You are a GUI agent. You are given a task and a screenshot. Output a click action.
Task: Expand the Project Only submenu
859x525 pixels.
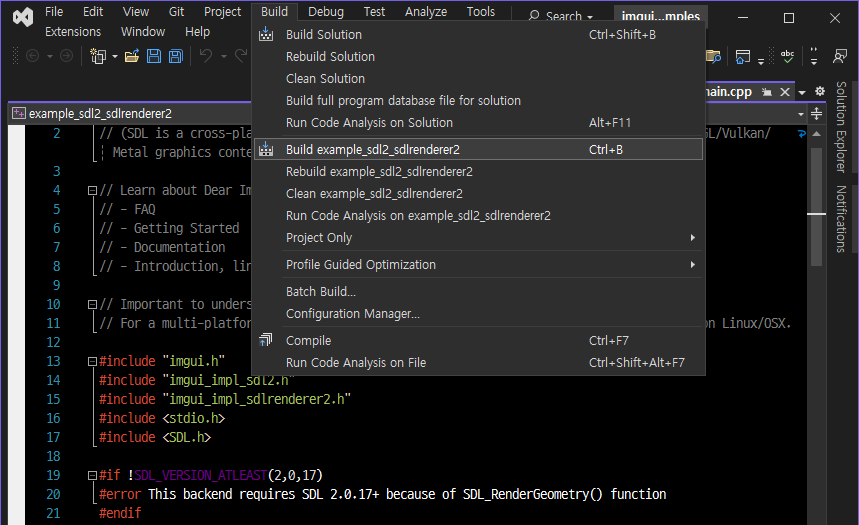[692, 237]
